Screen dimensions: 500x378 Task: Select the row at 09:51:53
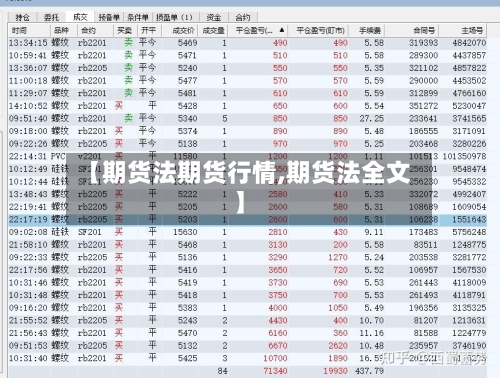pos(247,346)
